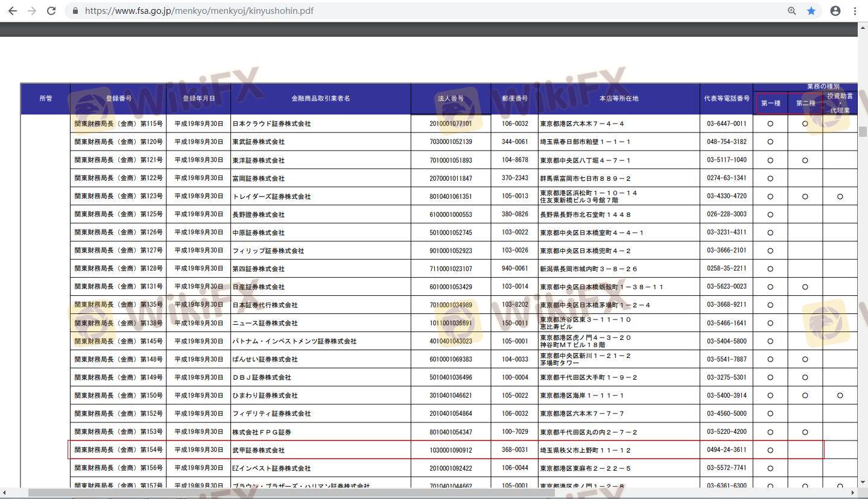Click corporate number 5010401036496

tap(451, 377)
